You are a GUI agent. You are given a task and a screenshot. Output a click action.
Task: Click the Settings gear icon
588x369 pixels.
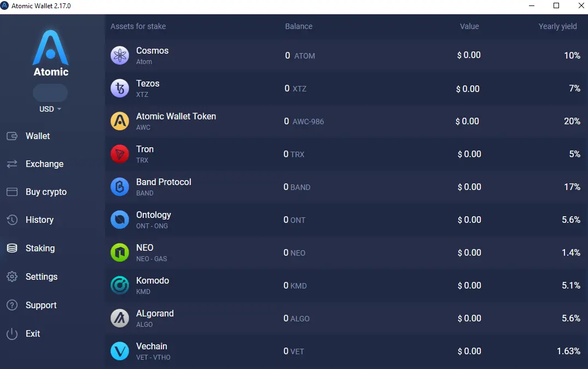click(12, 276)
